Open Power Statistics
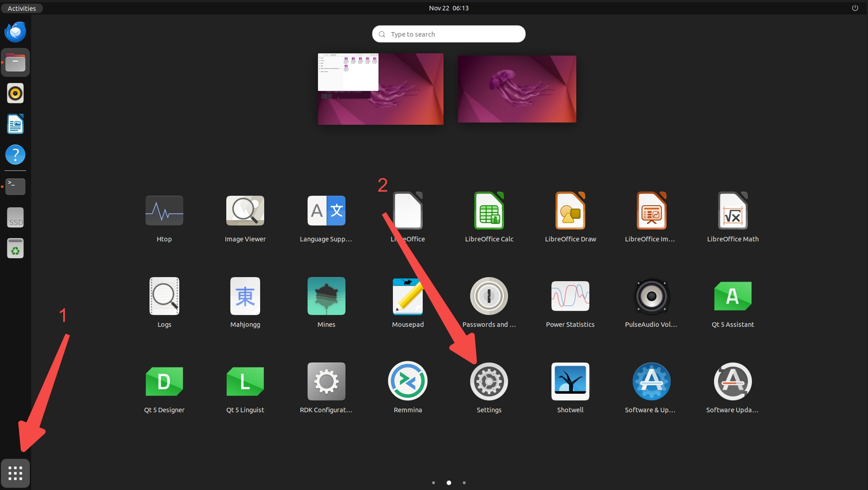868x490 pixels. [x=570, y=296]
